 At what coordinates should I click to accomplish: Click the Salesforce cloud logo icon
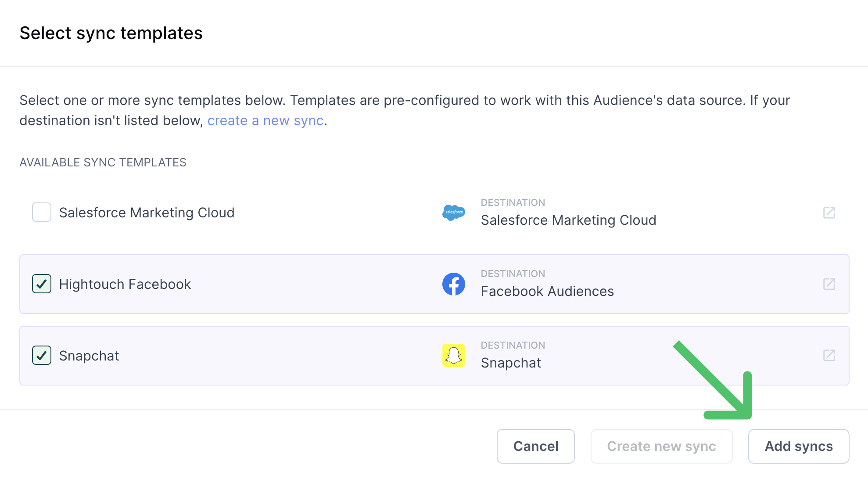click(454, 213)
